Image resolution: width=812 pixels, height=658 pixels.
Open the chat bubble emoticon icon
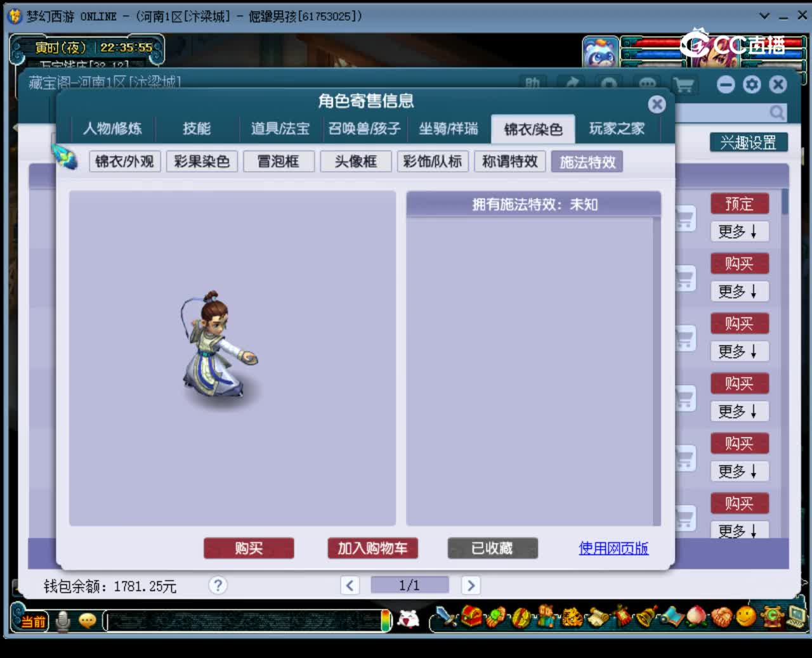click(x=88, y=621)
